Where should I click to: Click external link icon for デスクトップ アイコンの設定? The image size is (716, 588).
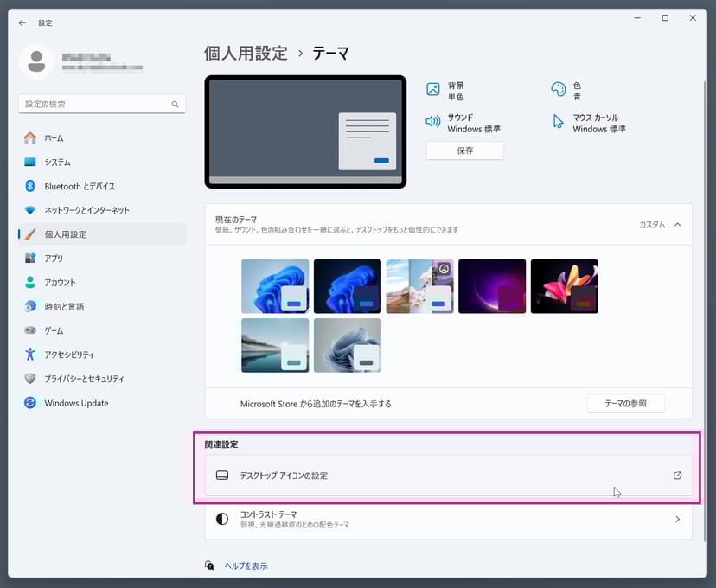click(x=677, y=476)
